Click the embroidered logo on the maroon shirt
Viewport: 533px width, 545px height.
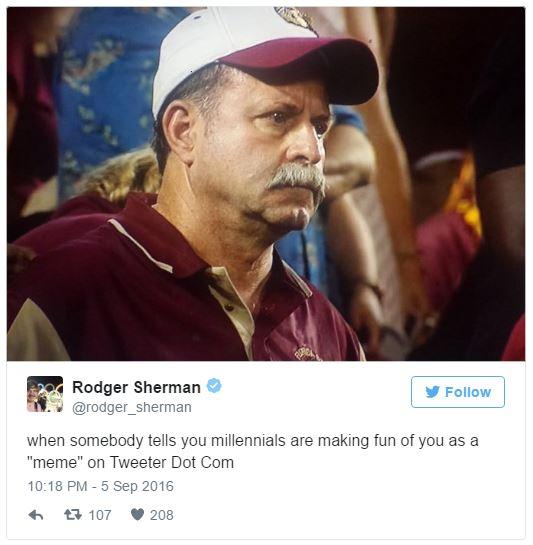[x=308, y=353]
